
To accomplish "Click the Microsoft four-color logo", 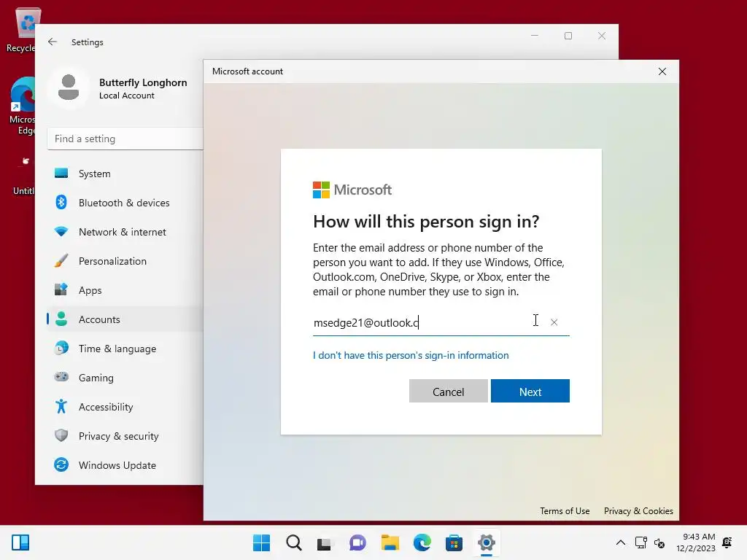I will pyautogui.click(x=321, y=190).
